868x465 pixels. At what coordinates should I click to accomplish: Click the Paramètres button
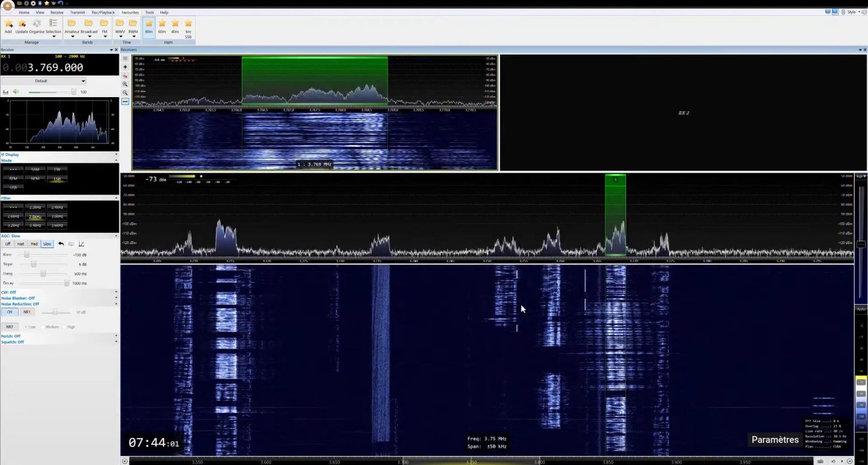tap(775, 440)
